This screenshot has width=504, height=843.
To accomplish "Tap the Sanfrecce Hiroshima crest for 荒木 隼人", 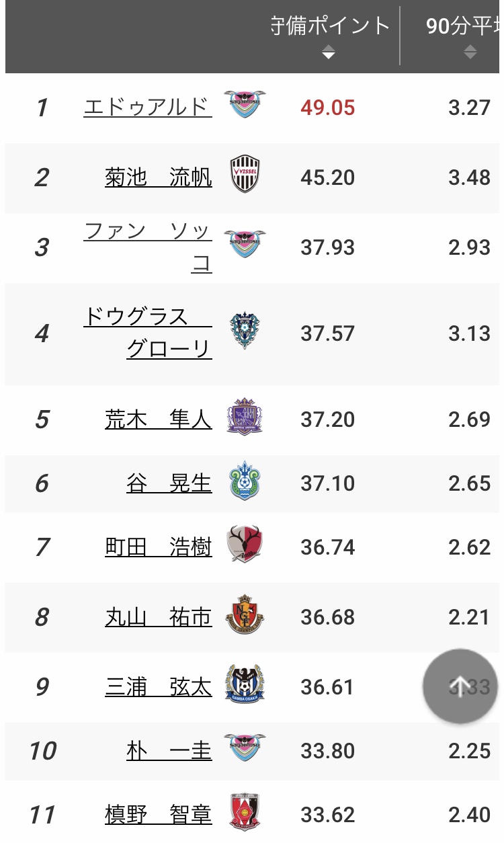I will pos(245,417).
